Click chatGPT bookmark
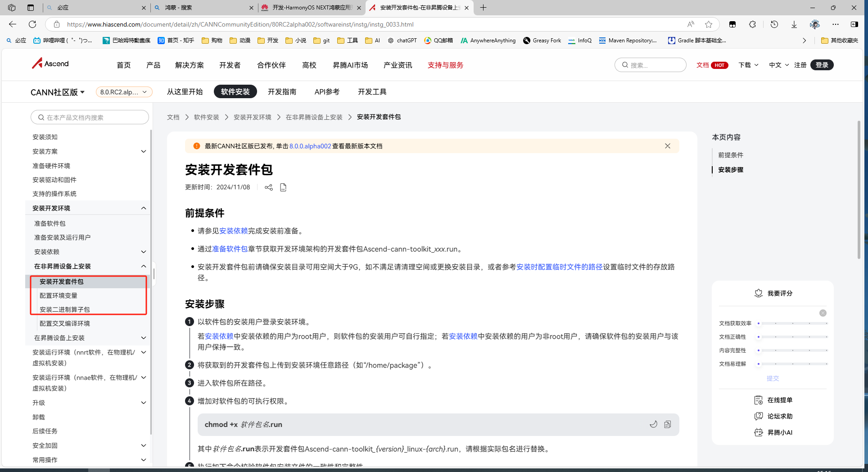 pyautogui.click(x=402, y=41)
